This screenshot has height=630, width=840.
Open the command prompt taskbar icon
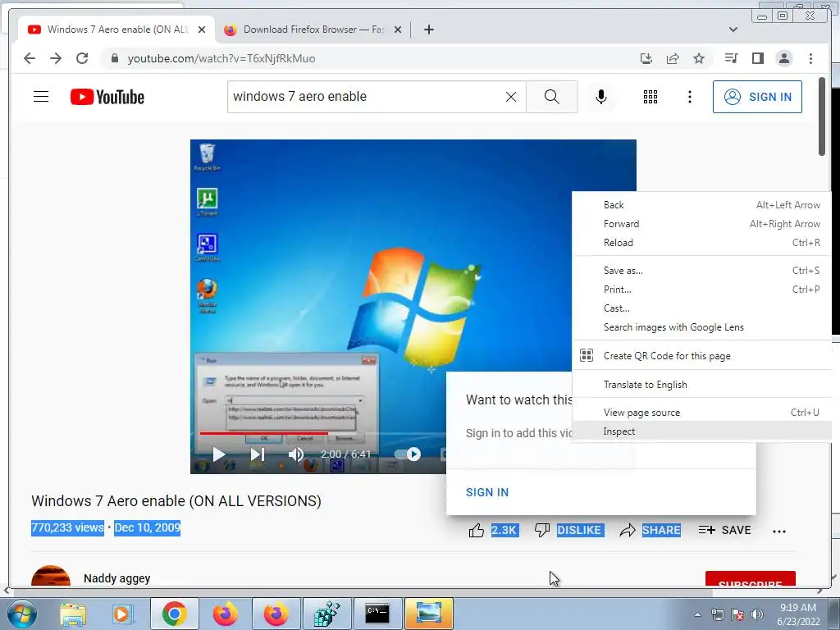[377, 614]
